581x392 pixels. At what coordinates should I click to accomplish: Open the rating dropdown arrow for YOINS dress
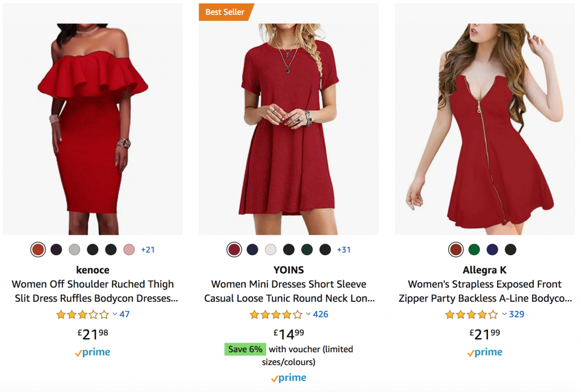(309, 314)
